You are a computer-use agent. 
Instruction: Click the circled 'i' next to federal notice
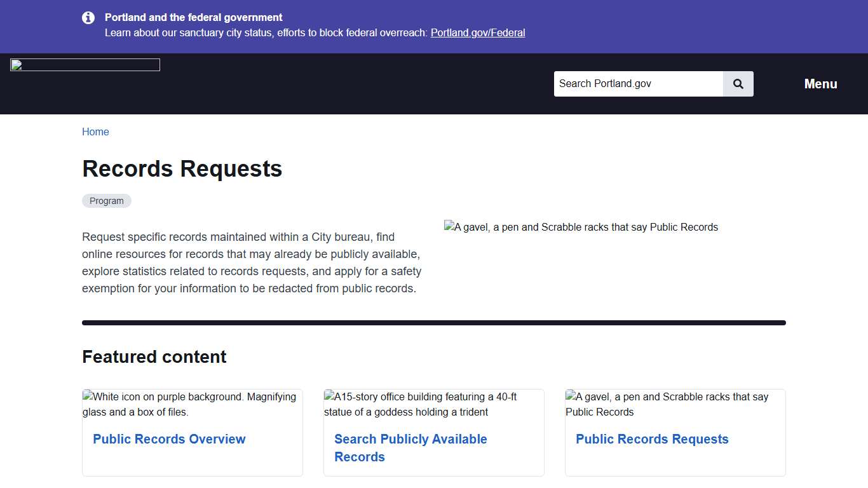88,18
